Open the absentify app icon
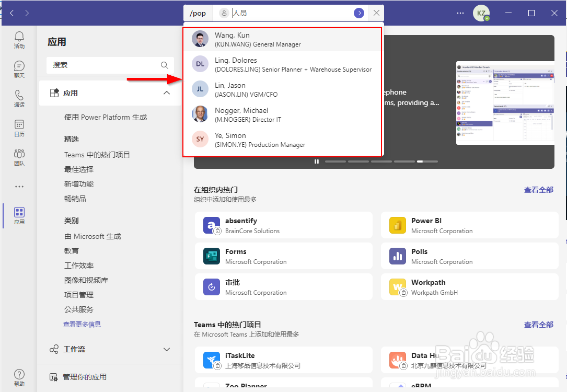The height and width of the screenshot is (392, 567). click(x=212, y=225)
